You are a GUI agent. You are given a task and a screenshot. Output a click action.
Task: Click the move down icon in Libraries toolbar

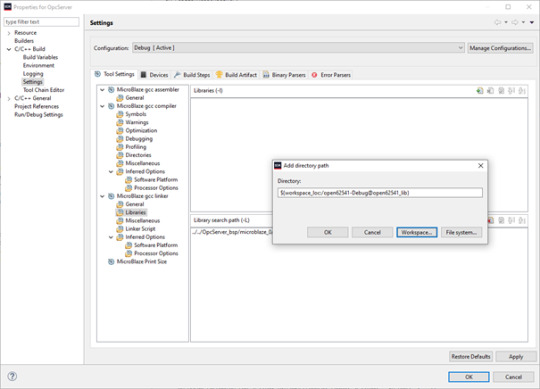pyautogui.click(x=522, y=91)
